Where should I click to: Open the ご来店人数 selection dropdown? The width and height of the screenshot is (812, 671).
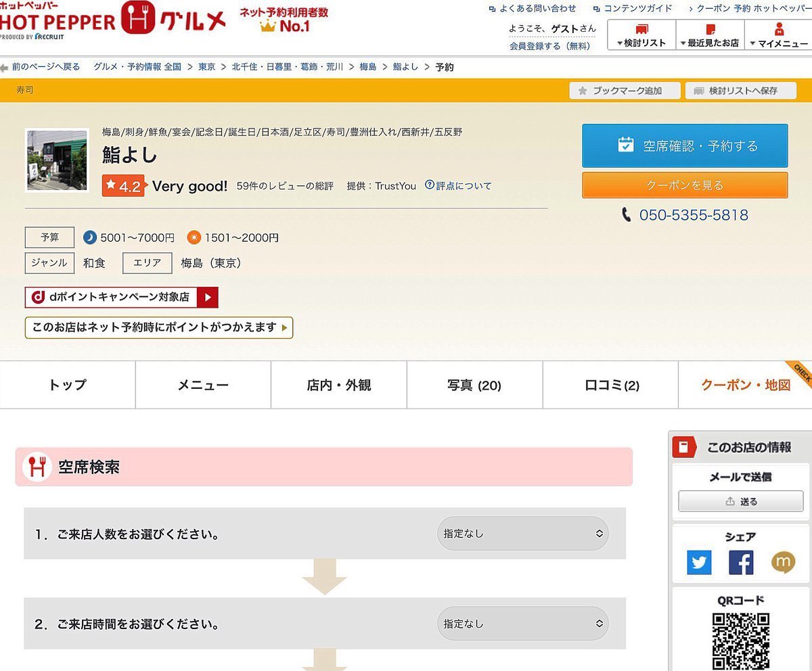click(x=522, y=534)
